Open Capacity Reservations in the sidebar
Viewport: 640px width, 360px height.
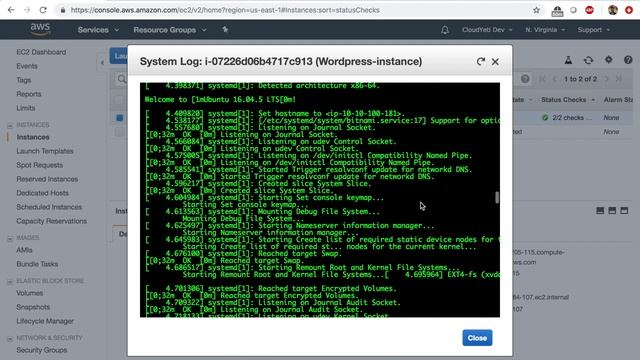point(51,221)
